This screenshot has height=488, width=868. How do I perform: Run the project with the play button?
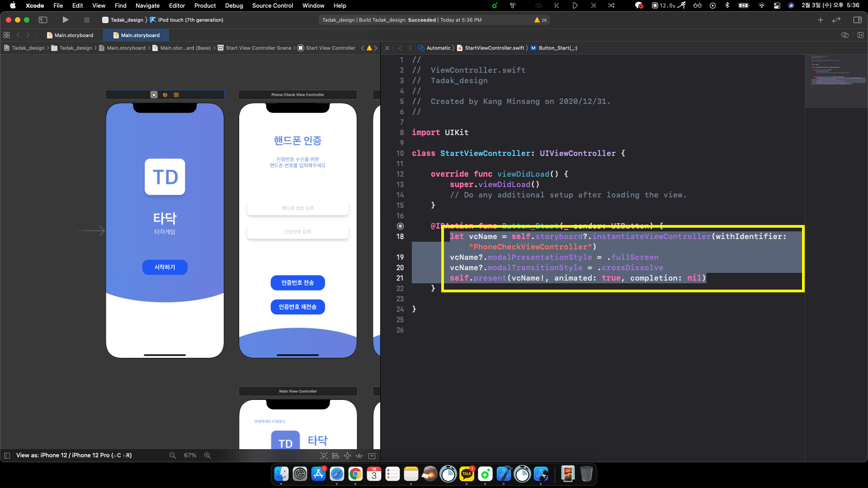coord(66,20)
